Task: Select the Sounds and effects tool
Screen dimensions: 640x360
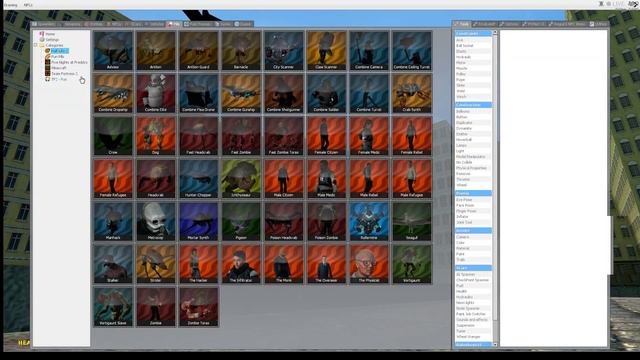Action: pyautogui.click(x=473, y=320)
